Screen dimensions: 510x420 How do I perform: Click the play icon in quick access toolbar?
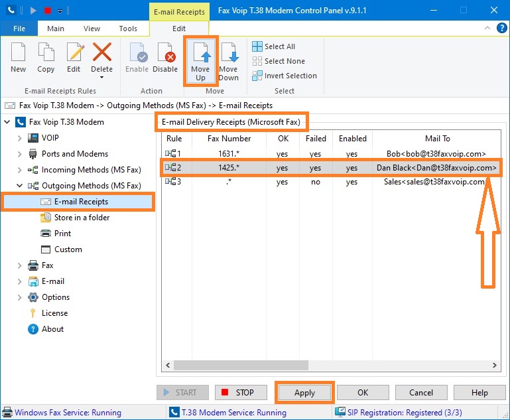pos(33,11)
